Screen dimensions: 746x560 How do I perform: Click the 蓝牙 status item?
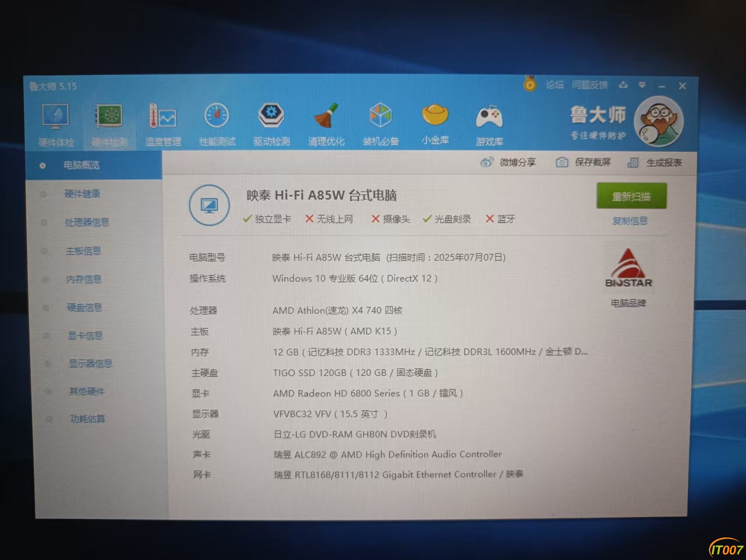click(x=500, y=219)
